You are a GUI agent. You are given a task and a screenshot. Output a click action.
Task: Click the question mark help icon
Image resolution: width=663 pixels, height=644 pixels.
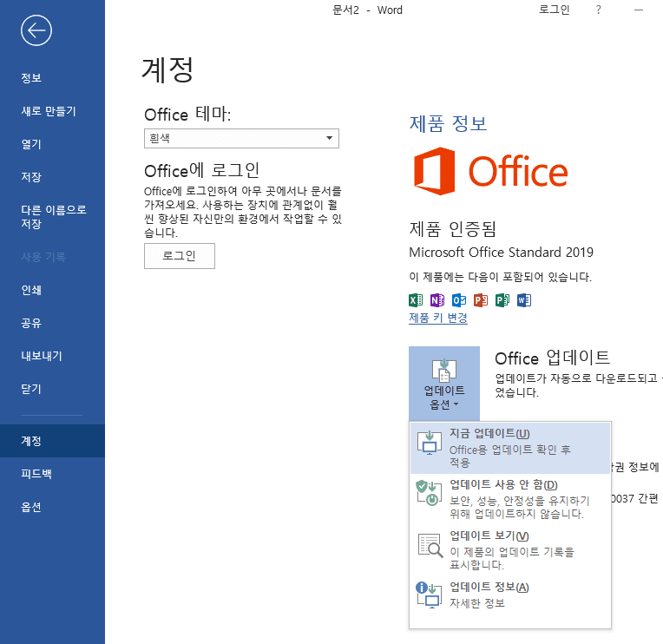pyautogui.click(x=598, y=10)
